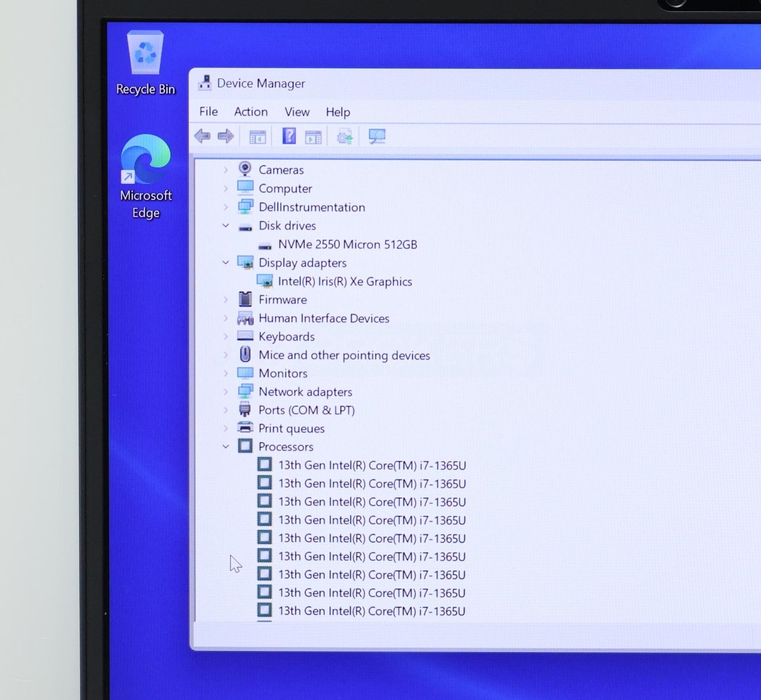Click the Forward arrow in the toolbar
The image size is (761, 700).
(x=225, y=137)
